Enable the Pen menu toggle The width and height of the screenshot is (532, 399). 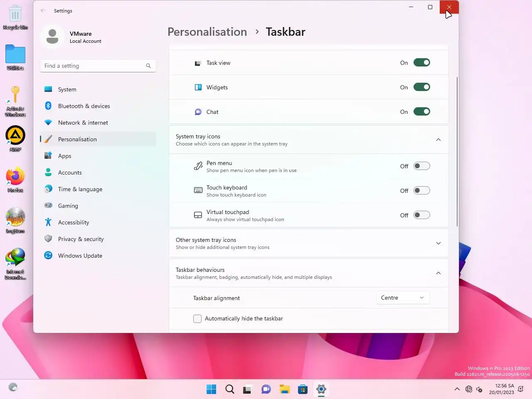pyautogui.click(x=421, y=166)
